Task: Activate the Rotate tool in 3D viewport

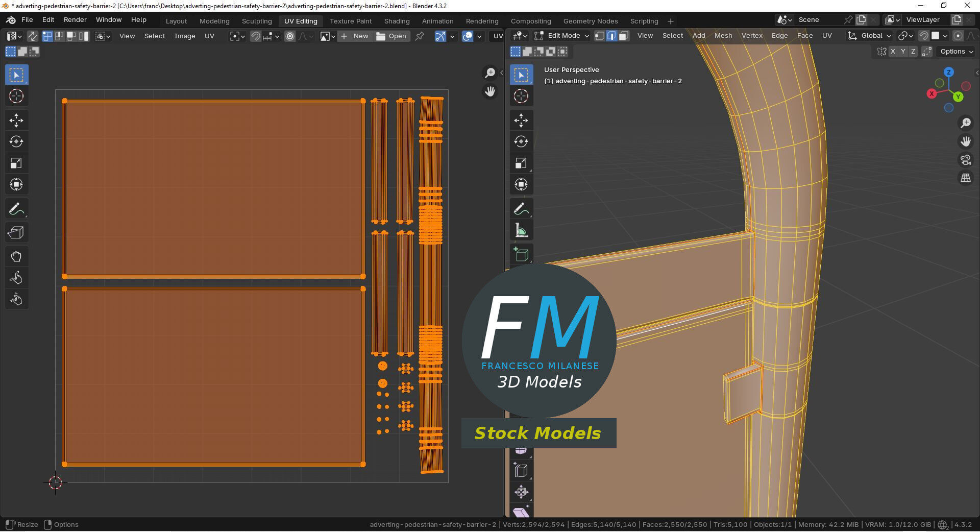Action: pyautogui.click(x=521, y=142)
